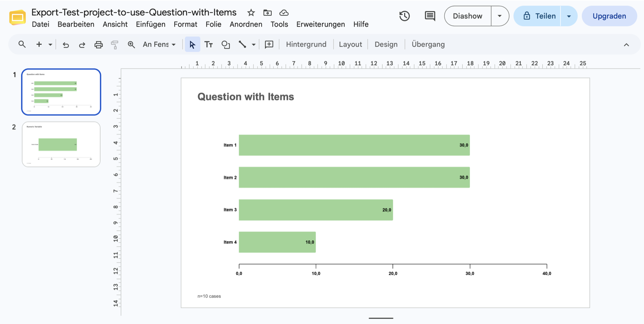Click the 'Item 2' axis label
The width and height of the screenshot is (644, 324).
(230, 177)
